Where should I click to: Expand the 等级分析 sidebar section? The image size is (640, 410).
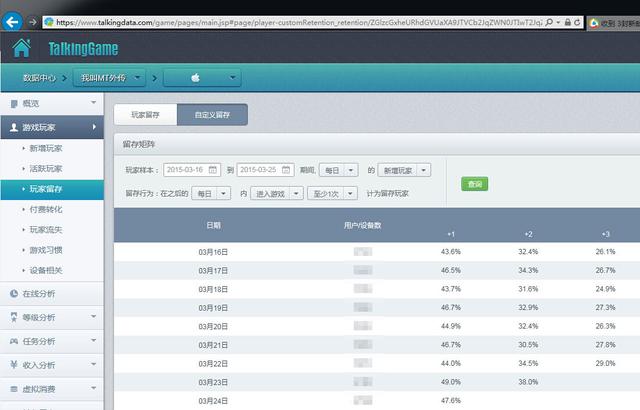93,317
